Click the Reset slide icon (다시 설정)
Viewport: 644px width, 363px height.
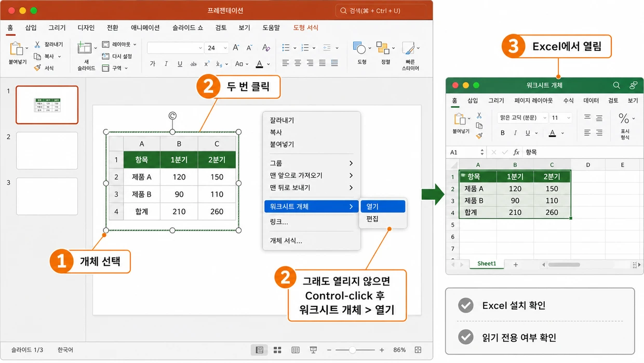pyautogui.click(x=105, y=56)
